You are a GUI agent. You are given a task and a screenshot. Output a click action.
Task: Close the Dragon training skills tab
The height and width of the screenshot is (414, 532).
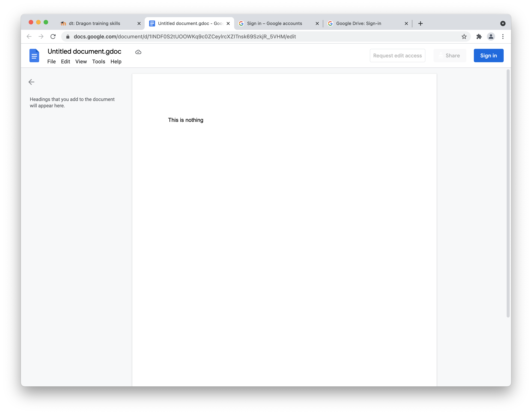[x=139, y=23]
